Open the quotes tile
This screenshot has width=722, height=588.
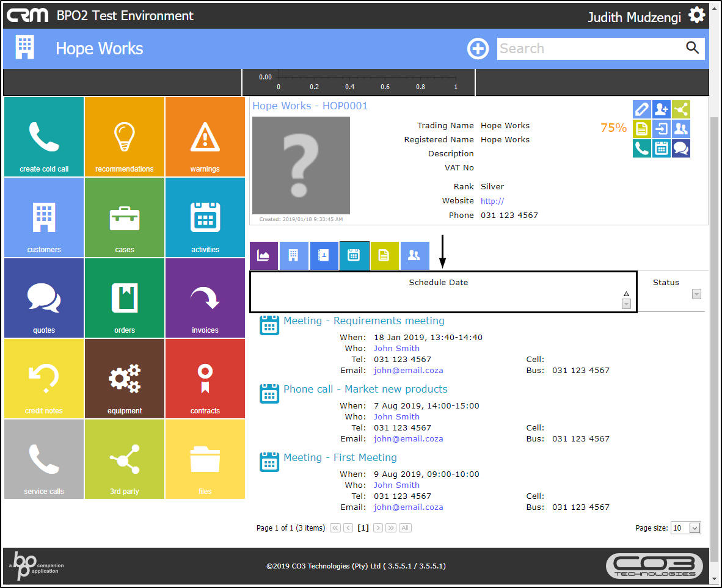pyautogui.click(x=44, y=298)
